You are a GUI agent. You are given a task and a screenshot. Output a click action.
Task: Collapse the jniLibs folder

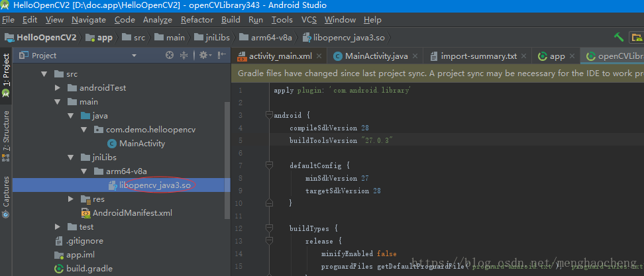pyautogui.click(x=71, y=158)
